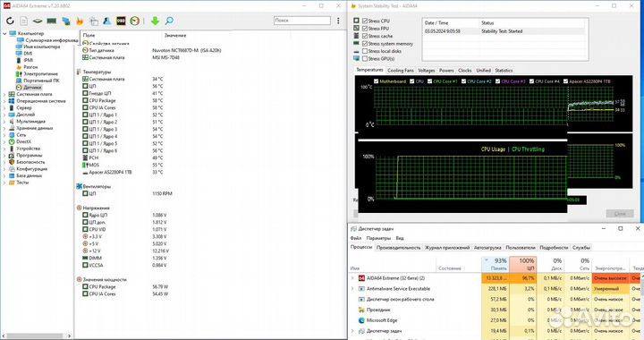
Task: Sort by Диск column header
Action: (x=550, y=265)
